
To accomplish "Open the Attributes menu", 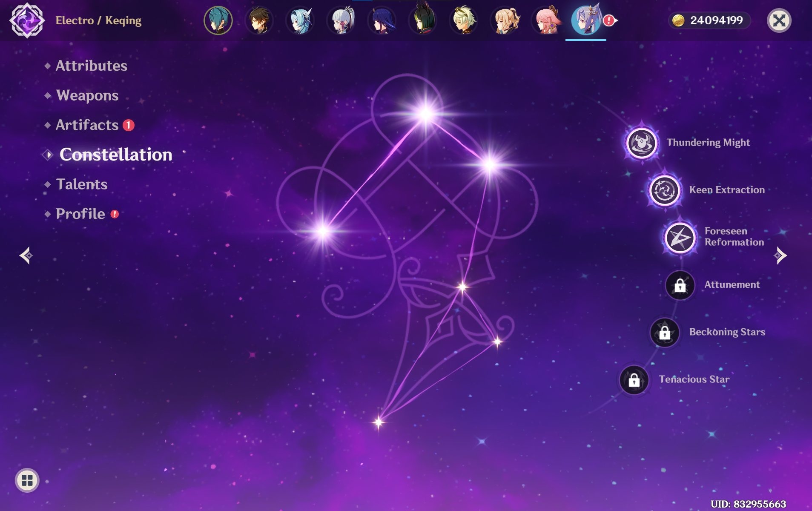I will [x=92, y=66].
